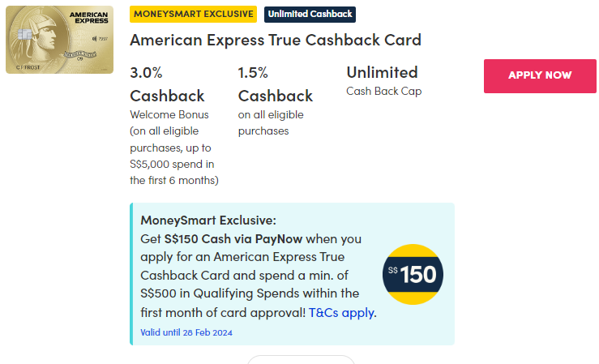Click the Apply Now button

pyautogui.click(x=540, y=75)
